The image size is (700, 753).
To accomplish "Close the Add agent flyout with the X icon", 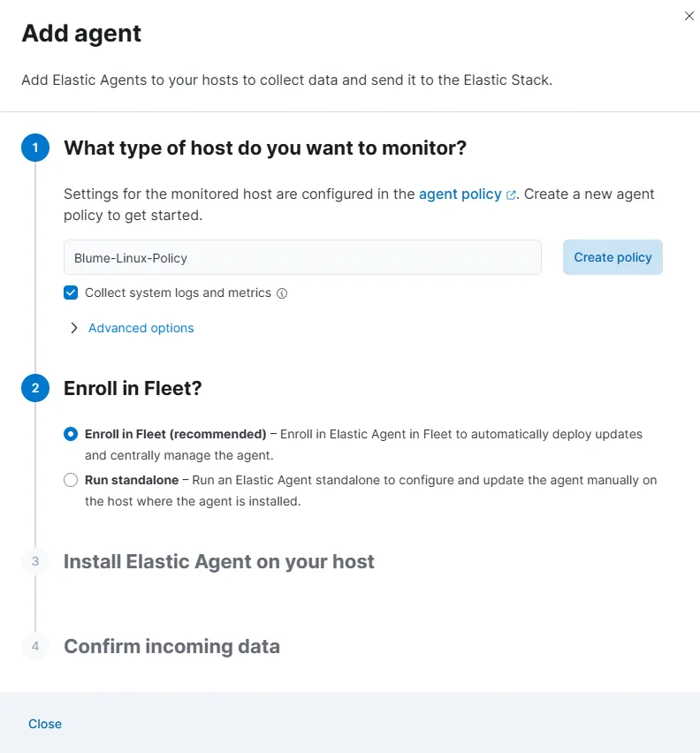I will (x=689, y=16).
